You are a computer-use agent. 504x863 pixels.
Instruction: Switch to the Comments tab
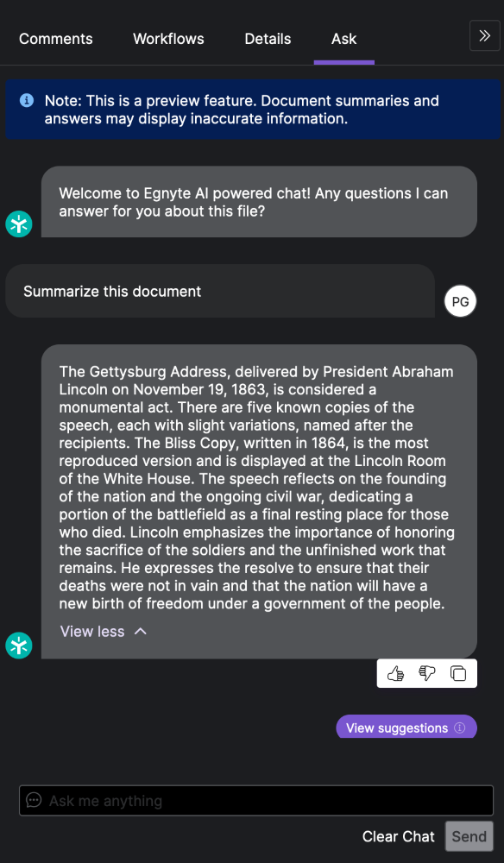tap(55, 39)
